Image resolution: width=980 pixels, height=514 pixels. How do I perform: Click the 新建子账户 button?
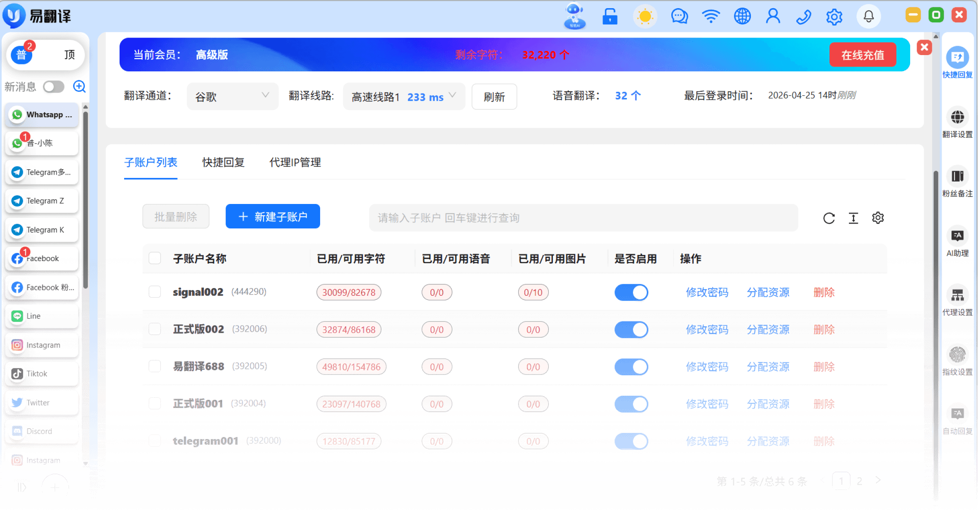coord(273,217)
